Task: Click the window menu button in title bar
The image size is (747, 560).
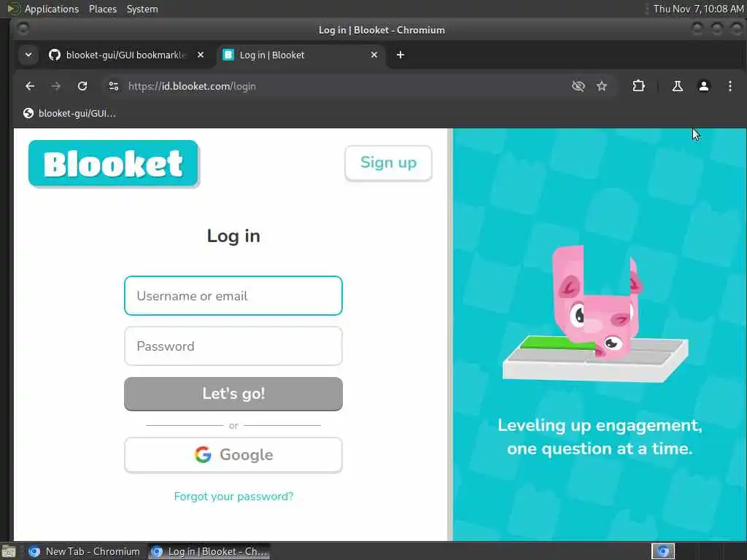Action: point(23,29)
